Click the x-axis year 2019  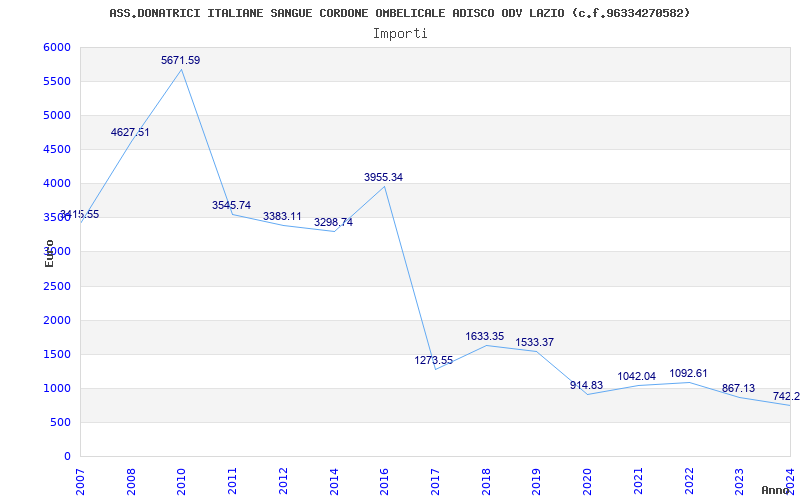537,481
